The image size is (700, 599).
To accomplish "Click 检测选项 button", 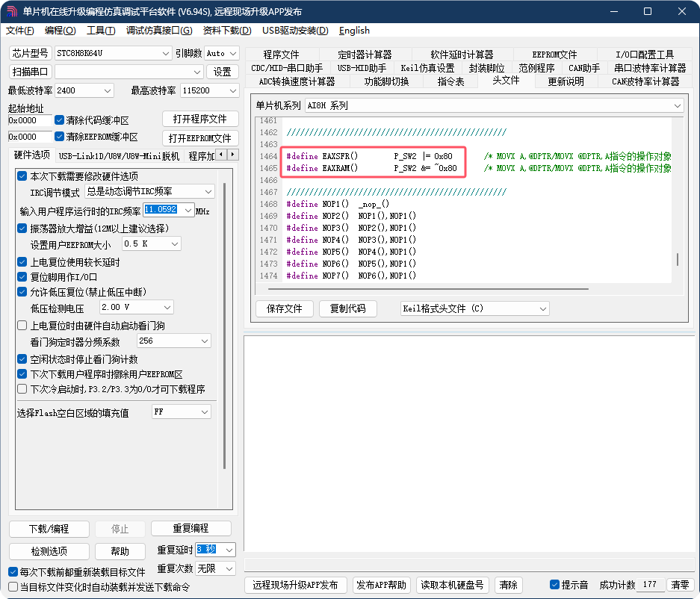I will click(49, 551).
